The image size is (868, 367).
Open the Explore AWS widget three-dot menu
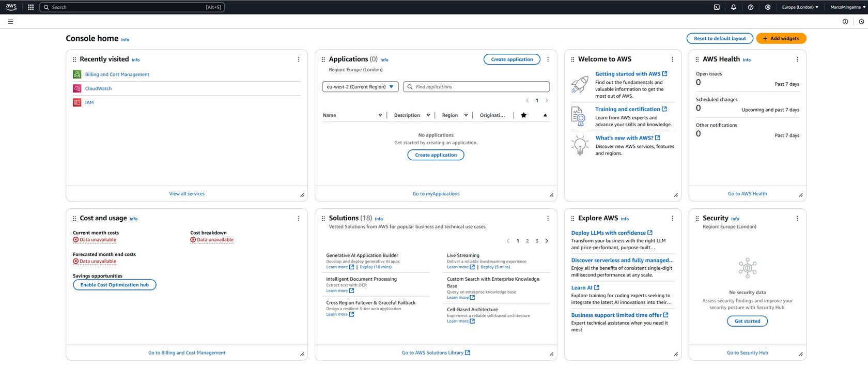(x=672, y=219)
